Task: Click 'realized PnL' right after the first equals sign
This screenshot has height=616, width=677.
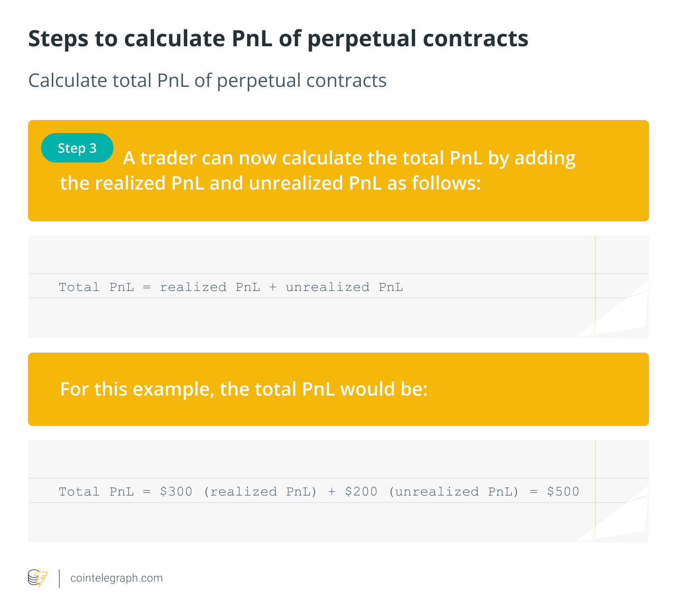Action: 210,287
